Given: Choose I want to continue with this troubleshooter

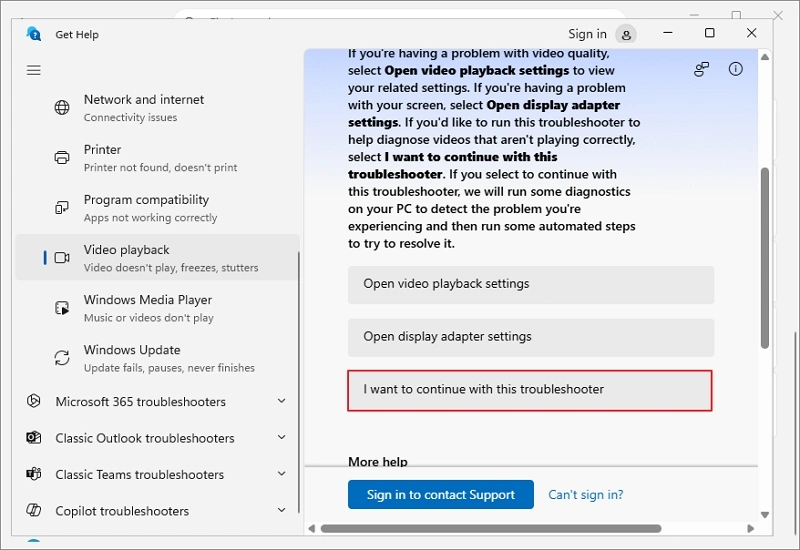Looking at the screenshot, I should (x=530, y=390).
